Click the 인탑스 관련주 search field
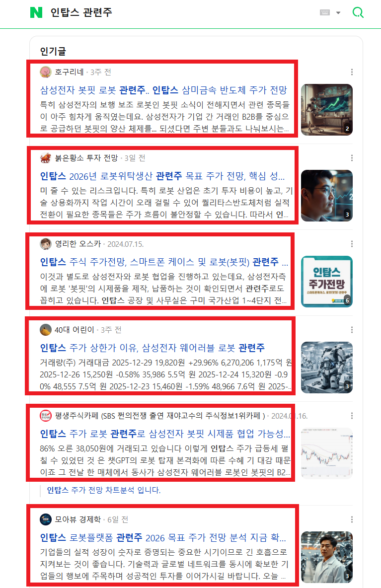Viewport: 381px width, 588px height. [180, 12]
